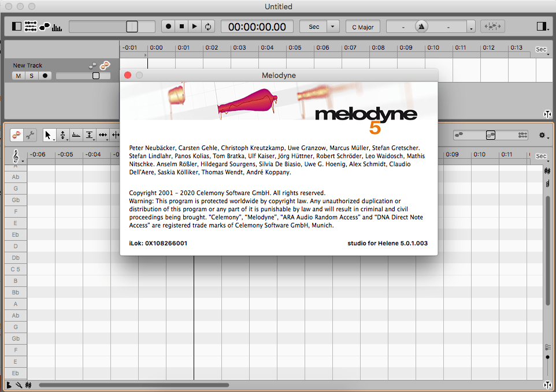Screen dimensions: 556x392
Task: Click the C Major key button
Action: coord(363,27)
